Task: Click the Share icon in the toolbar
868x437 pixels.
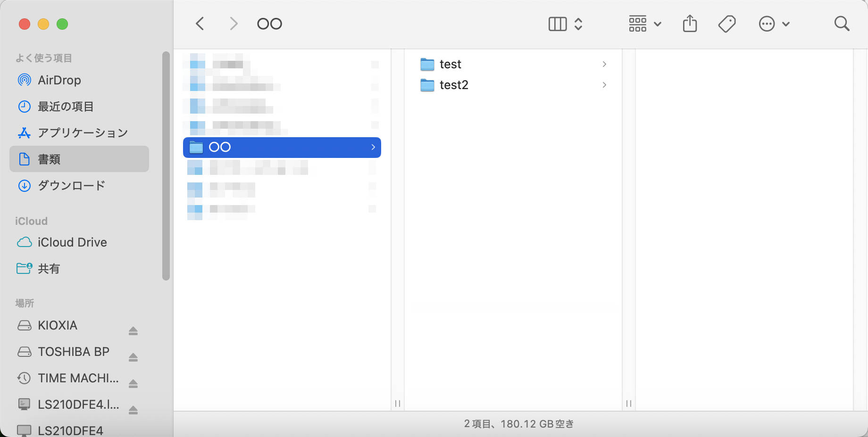Action: click(690, 23)
